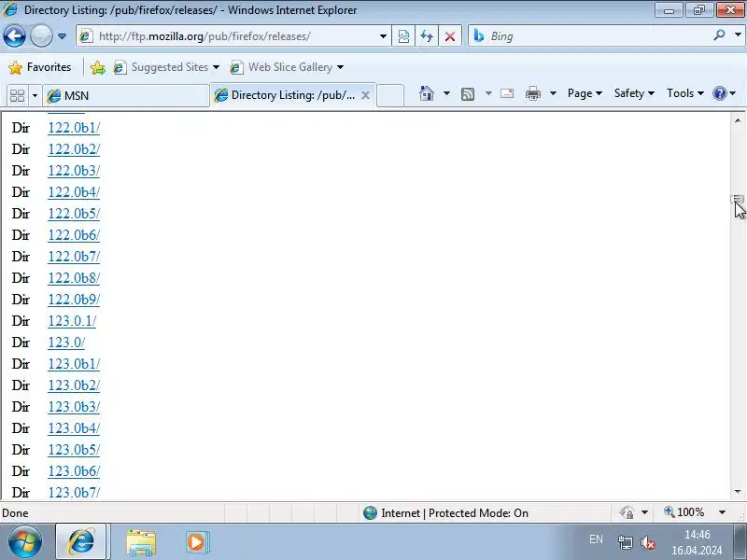747x560 pixels.
Task: Open the Favorites star button
Action: click(40, 67)
